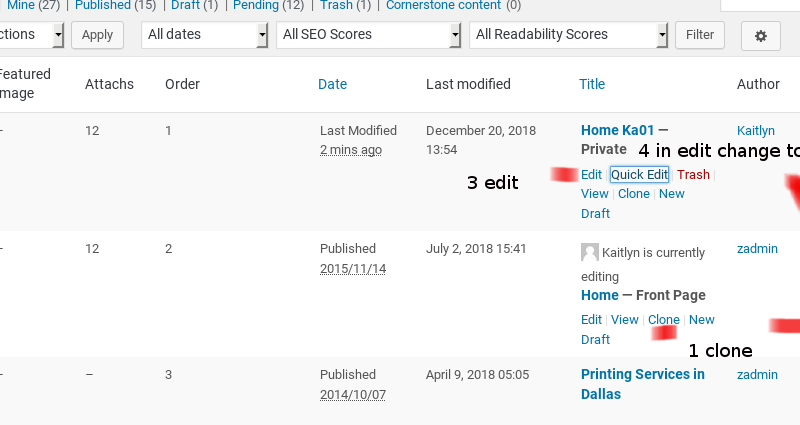Click Quick Edit for Home Ka01
Viewport: 800px width, 425px height.
point(639,174)
